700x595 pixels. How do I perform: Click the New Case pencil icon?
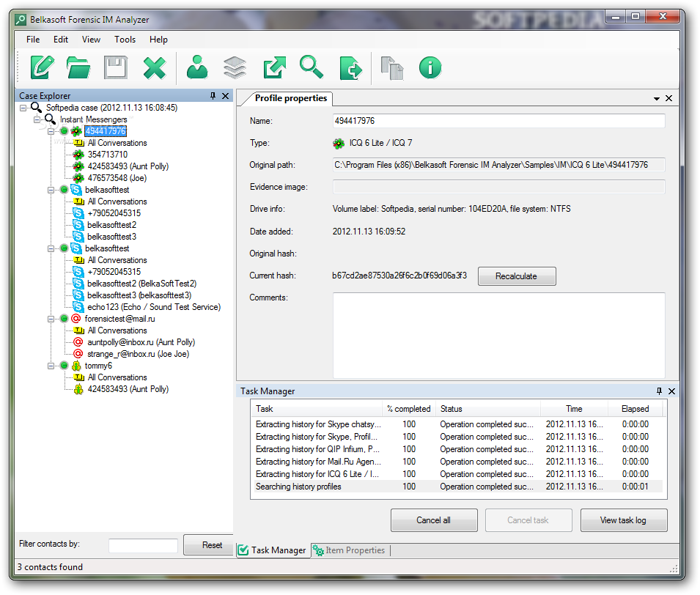pos(43,67)
